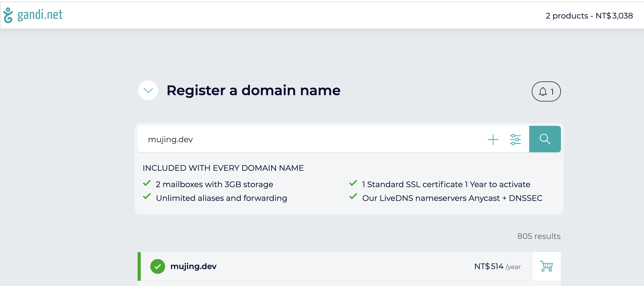This screenshot has width=644, height=286.
Task: Click '1 Standard SSL certificate' feature text
Action: tap(446, 184)
